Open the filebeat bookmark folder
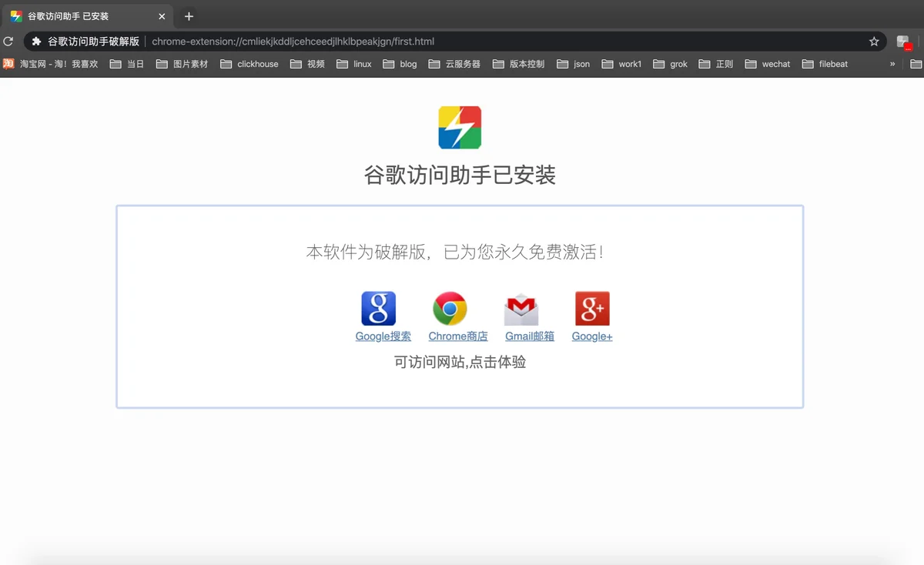The width and height of the screenshot is (924, 565). pyautogui.click(x=825, y=64)
